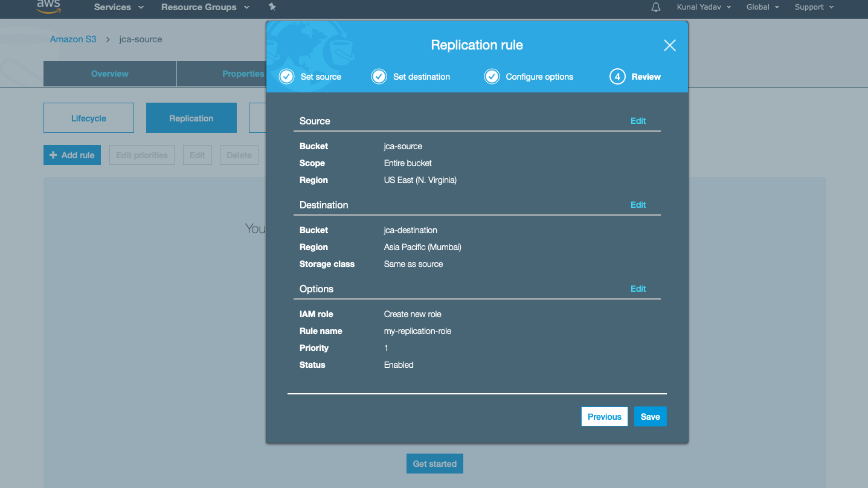Open the AWS home logo
The width and height of the screenshot is (868, 488).
pos(48,6)
